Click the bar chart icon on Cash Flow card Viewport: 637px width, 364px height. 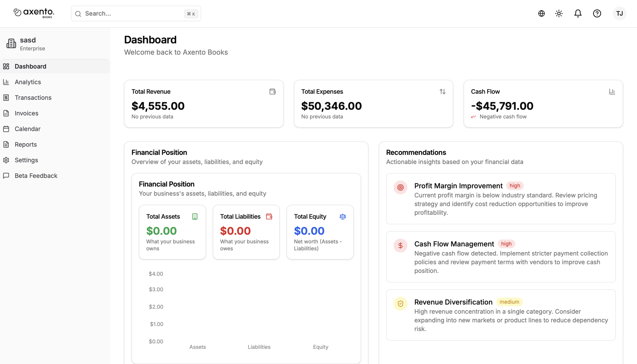point(612,92)
